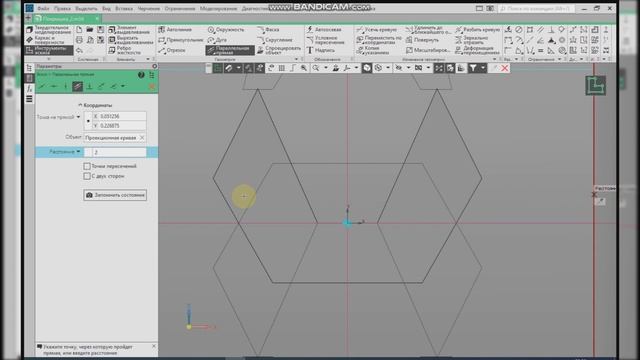The width and height of the screenshot is (640, 360).
Task: Open model tree sidebar icon
Action: 29,68
